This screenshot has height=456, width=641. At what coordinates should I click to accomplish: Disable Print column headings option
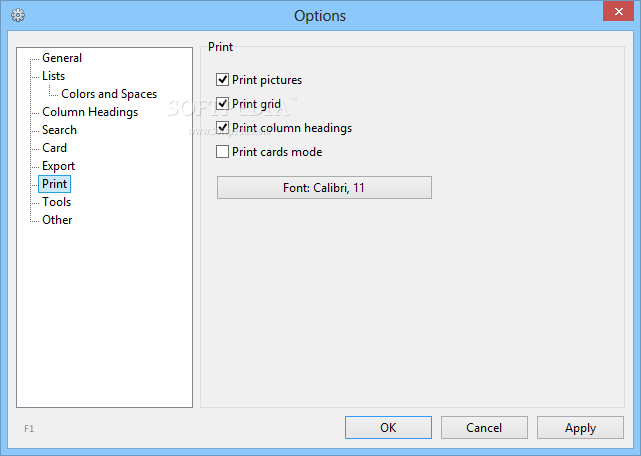point(223,128)
